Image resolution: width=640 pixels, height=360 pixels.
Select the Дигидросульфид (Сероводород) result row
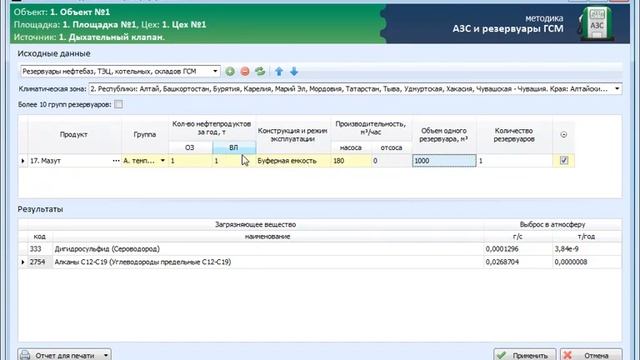click(320, 249)
